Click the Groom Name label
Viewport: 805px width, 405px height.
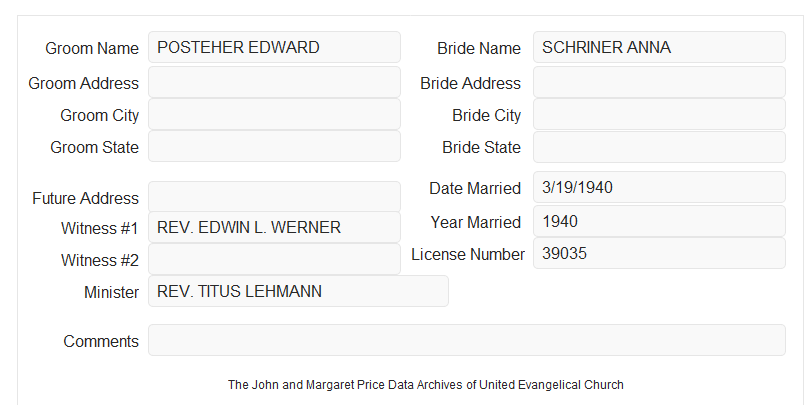[92, 48]
